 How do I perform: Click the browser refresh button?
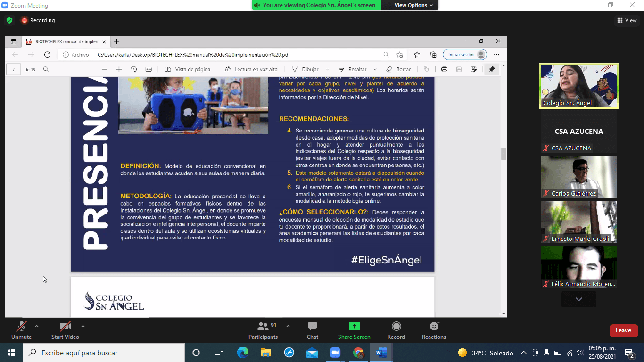pyautogui.click(x=47, y=55)
